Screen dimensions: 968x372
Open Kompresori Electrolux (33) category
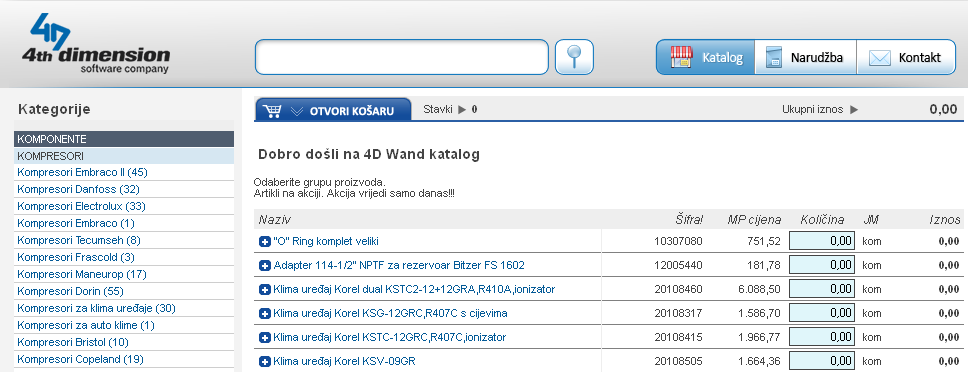pos(81,206)
